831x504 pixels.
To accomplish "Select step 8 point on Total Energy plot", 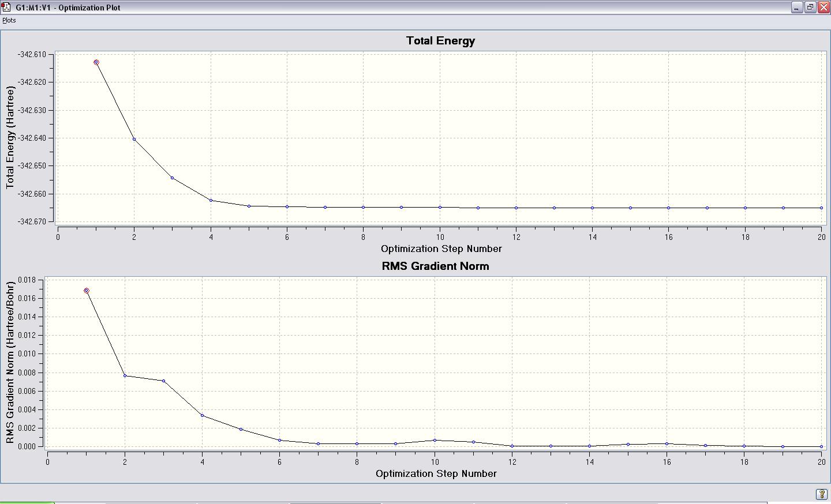I will click(x=364, y=207).
